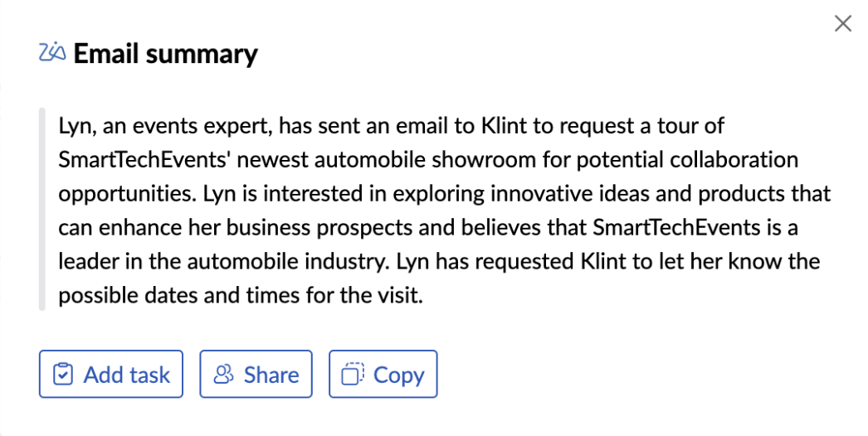Hit the Copy button text
Image resolution: width=868 pixels, height=436 pixels.
click(x=399, y=375)
